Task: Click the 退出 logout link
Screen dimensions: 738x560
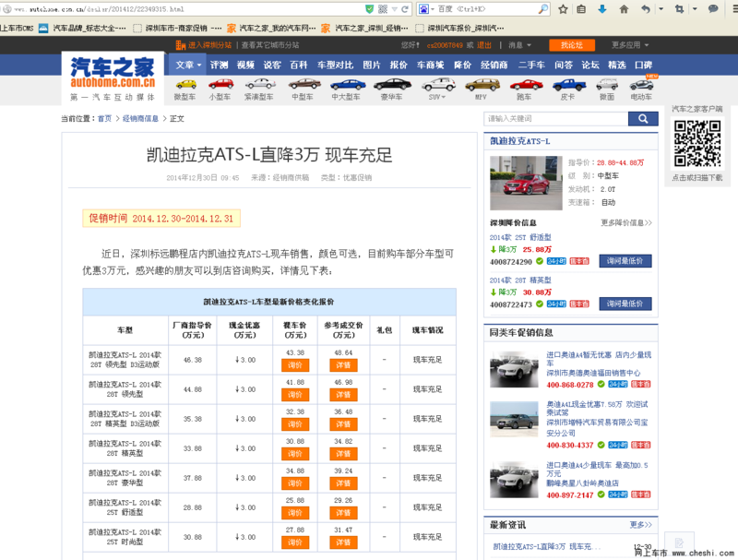Action: coord(484,45)
